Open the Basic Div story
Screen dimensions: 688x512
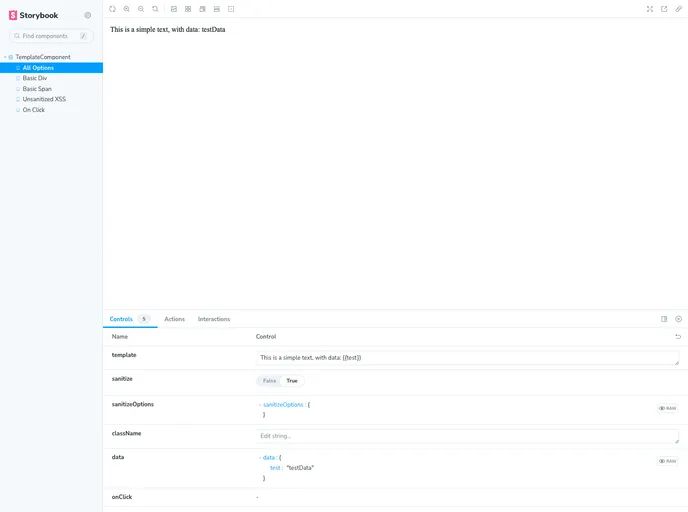tap(35, 78)
